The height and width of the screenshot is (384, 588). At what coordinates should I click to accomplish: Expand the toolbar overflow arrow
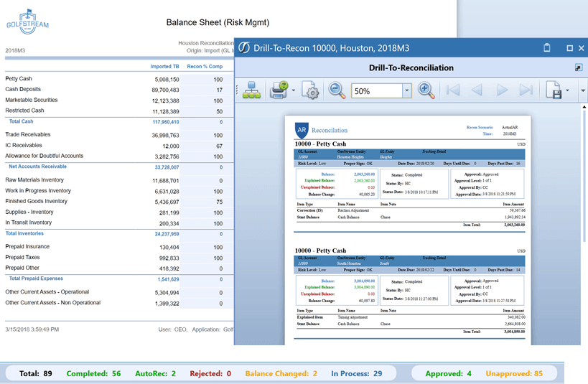coord(583,90)
